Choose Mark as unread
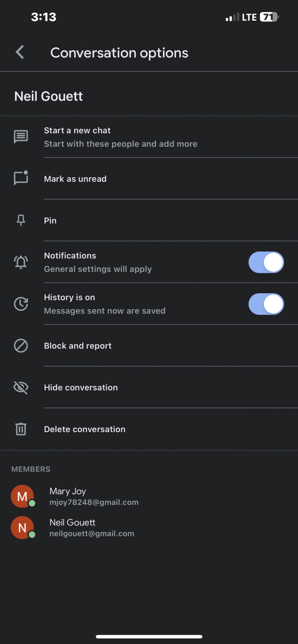This screenshot has height=644, width=298. (75, 179)
